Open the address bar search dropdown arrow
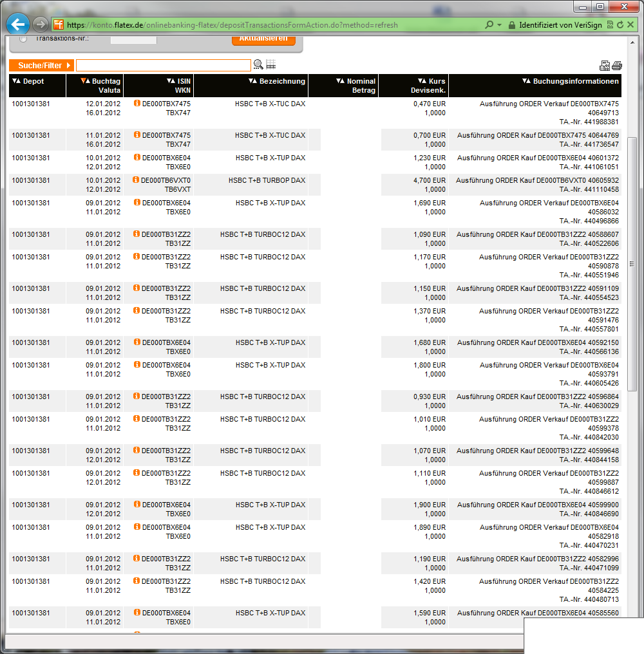 (x=499, y=25)
